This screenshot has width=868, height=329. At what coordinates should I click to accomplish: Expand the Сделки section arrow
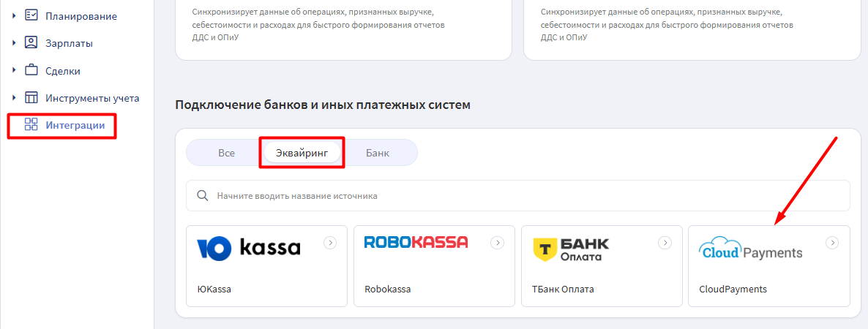click(14, 71)
